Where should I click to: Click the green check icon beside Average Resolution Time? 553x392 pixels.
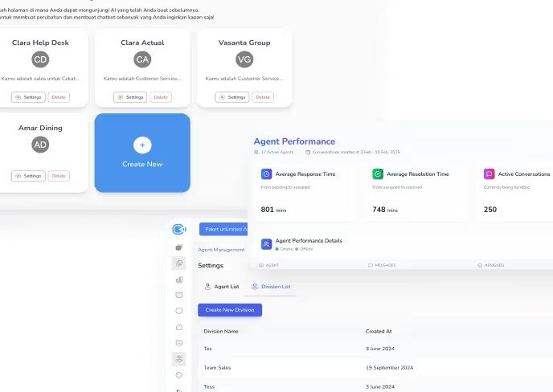pos(378,174)
